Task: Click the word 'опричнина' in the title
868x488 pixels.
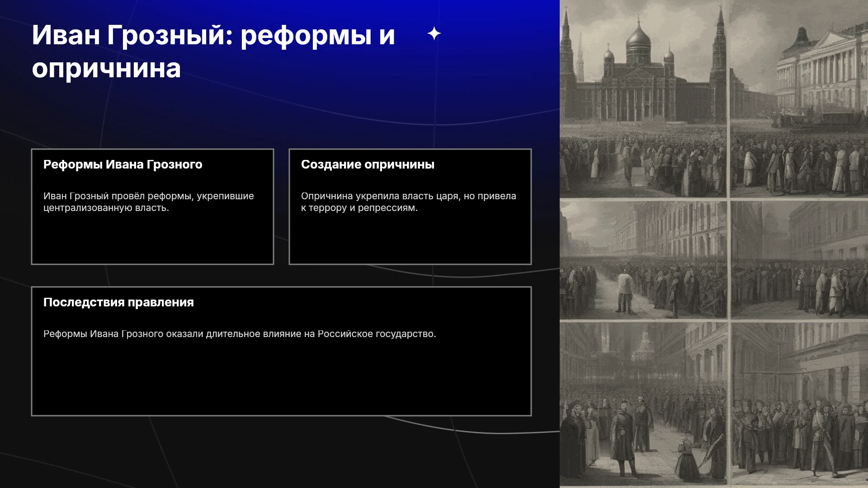Action: [x=106, y=69]
